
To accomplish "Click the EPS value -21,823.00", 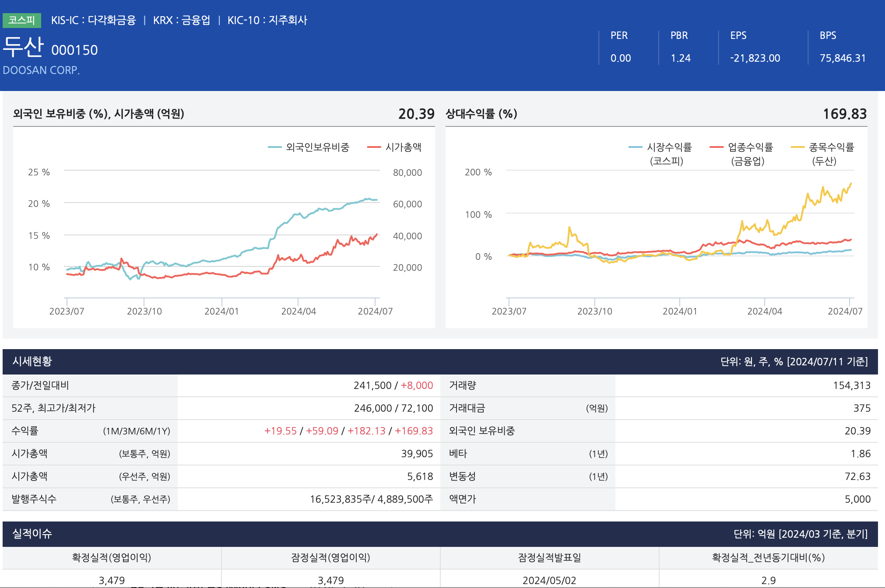I will pyautogui.click(x=755, y=58).
